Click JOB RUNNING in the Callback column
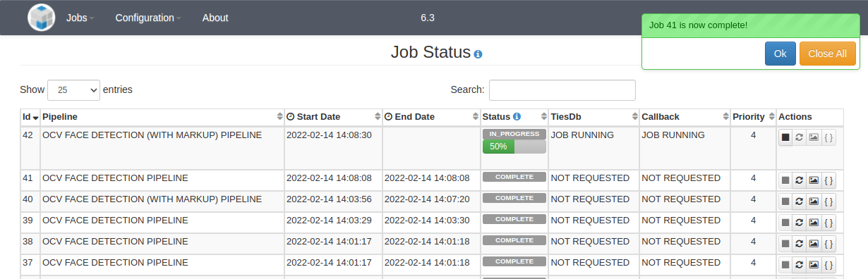868x279 pixels. [x=673, y=135]
